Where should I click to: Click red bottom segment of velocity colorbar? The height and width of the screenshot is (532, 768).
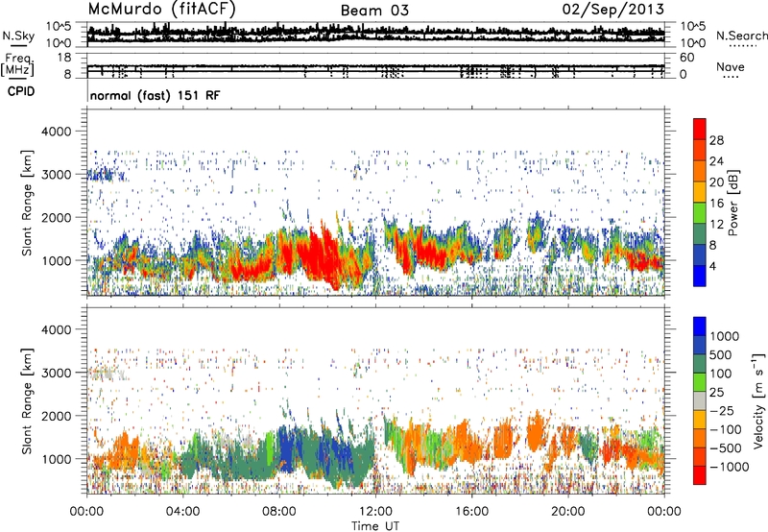click(x=700, y=475)
